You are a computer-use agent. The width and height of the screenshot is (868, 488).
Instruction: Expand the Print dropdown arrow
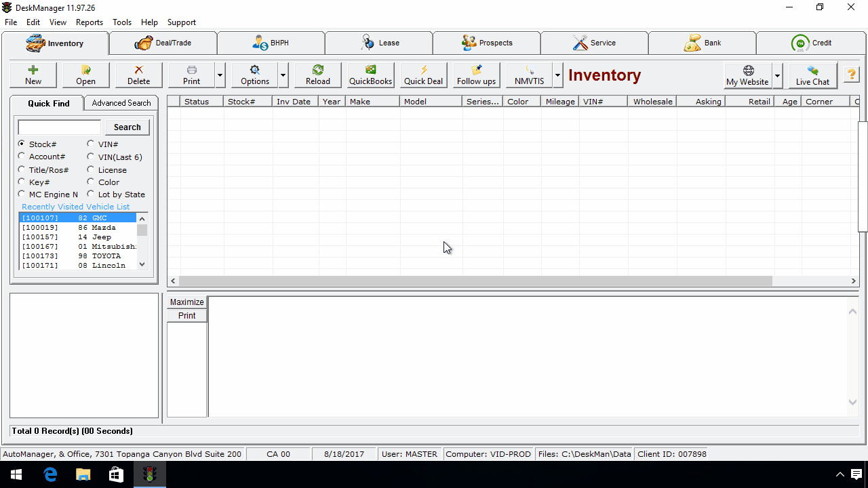[x=218, y=75]
